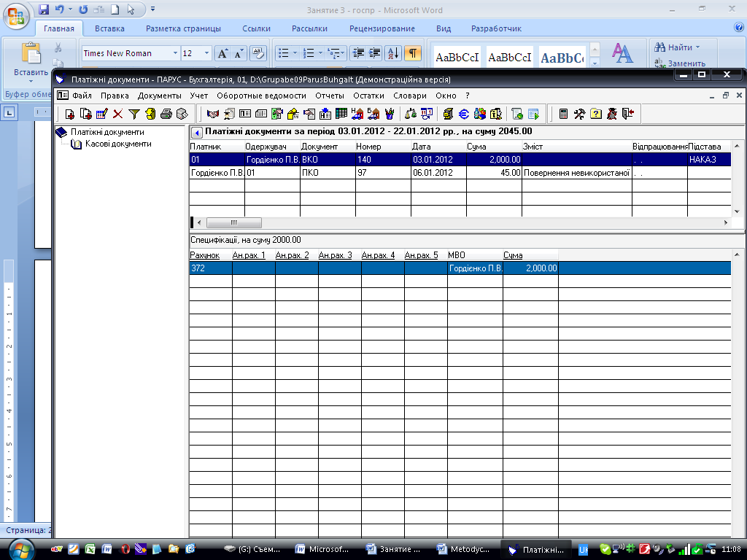Open Word font name dropdown
This screenshot has width=747, height=560.
(x=175, y=52)
